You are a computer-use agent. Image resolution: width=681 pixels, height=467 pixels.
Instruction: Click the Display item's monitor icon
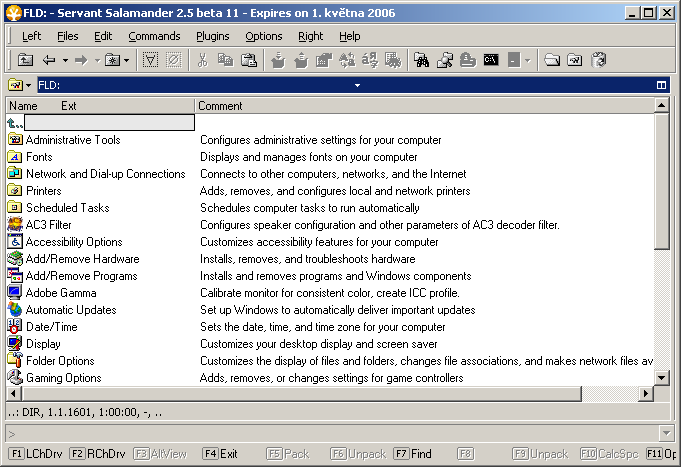(15, 344)
